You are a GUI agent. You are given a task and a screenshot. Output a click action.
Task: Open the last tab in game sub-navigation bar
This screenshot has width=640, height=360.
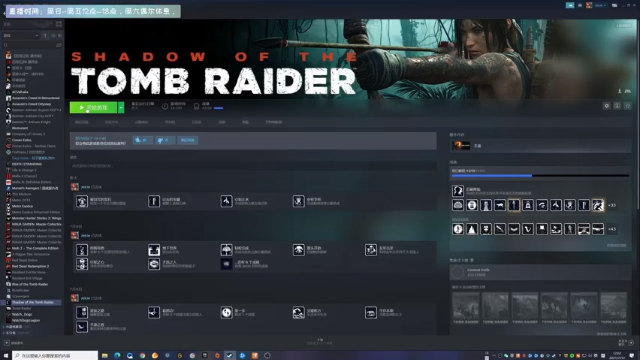pyautogui.click(x=274, y=122)
